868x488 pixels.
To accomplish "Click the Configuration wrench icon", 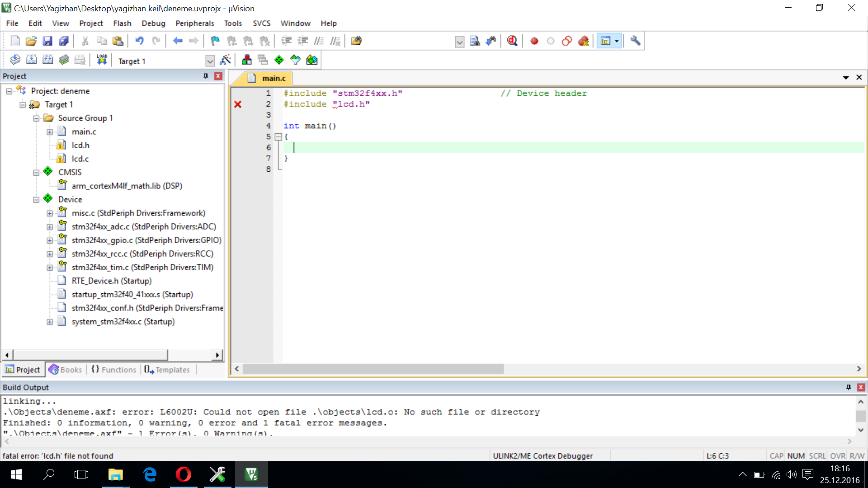I will [x=635, y=41].
